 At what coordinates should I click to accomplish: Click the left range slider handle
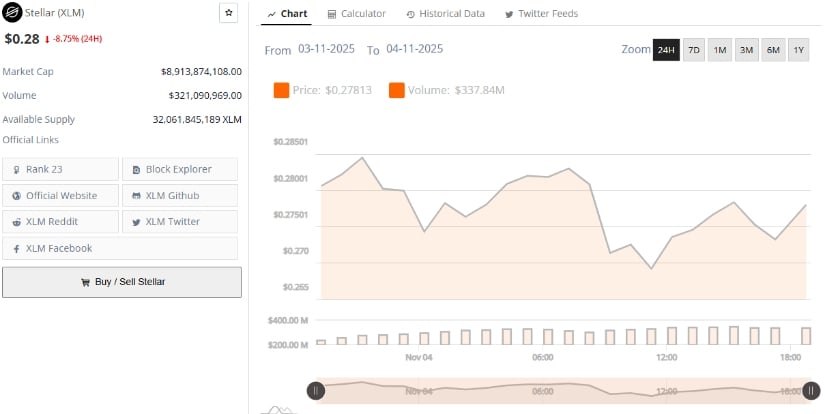(316, 391)
